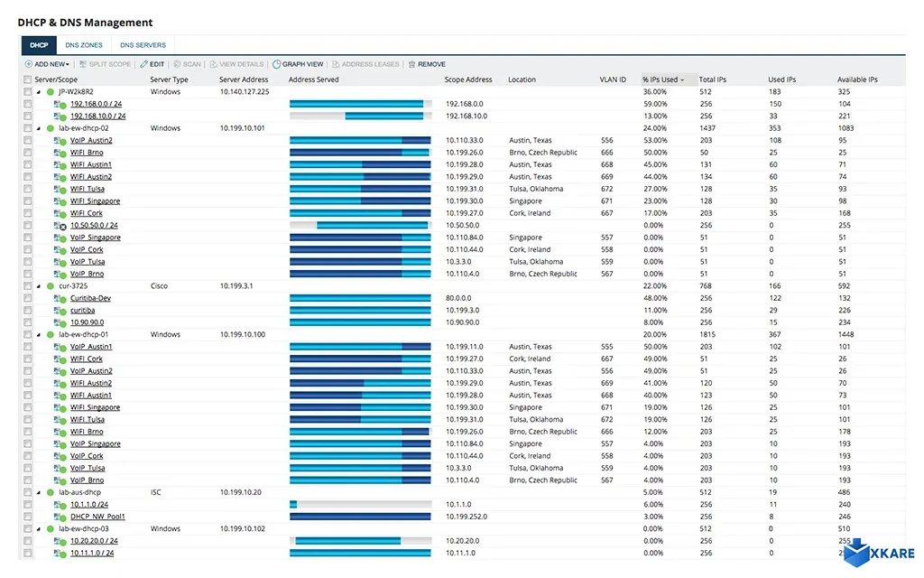Image resolution: width=924 pixels, height=578 pixels.
Task: Click scope icon next to 192.168.10.0 / 24
Action: click(x=60, y=117)
